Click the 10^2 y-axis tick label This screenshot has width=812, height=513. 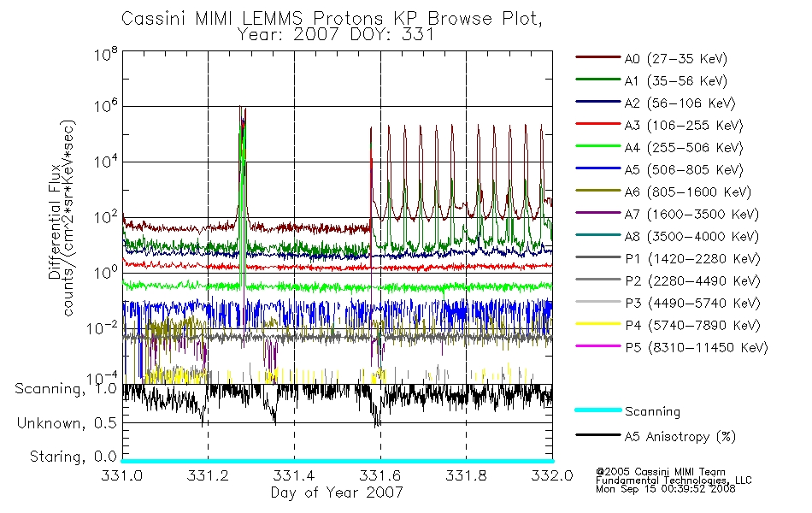[x=106, y=217]
